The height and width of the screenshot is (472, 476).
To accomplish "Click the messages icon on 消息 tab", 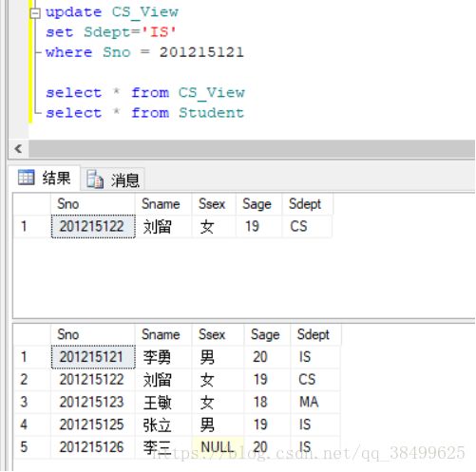I will 95,179.
